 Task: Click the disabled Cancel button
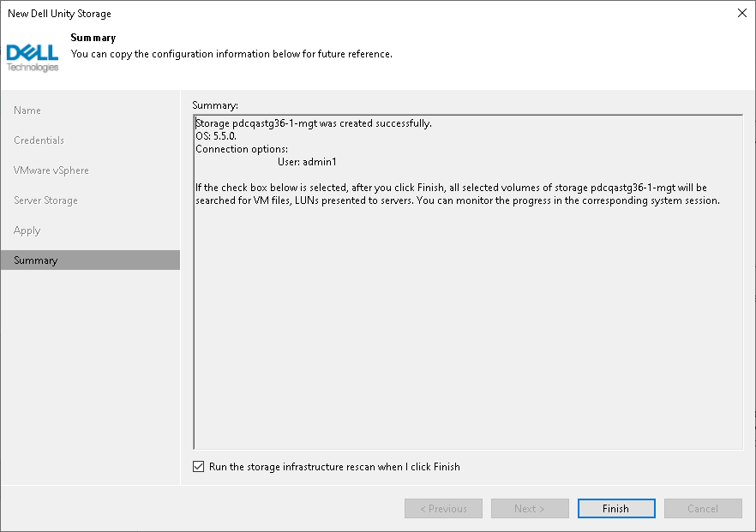(x=703, y=508)
